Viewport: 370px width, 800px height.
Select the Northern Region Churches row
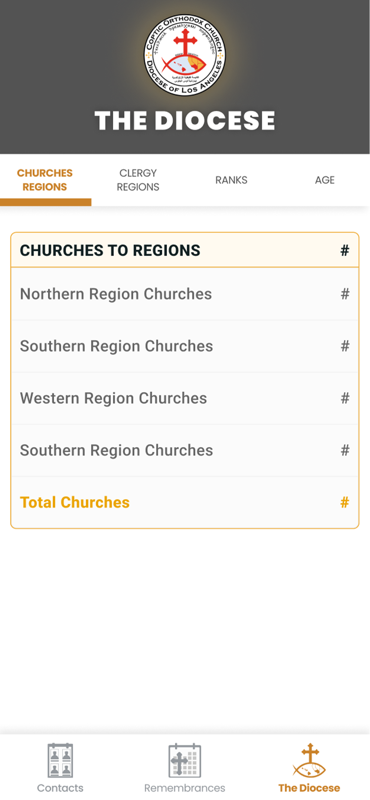(185, 294)
